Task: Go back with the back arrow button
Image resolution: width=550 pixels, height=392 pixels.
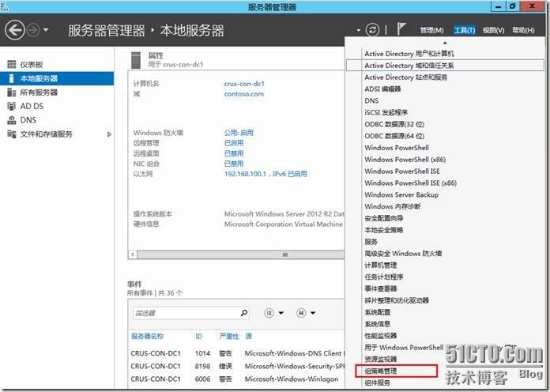Action: 15,30
